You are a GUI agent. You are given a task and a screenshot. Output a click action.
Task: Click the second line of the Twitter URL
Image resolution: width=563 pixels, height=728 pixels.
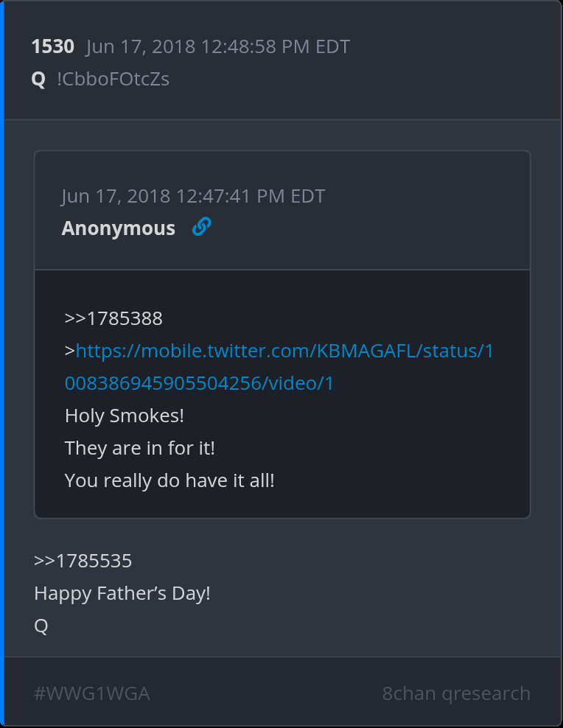coord(199,383)
